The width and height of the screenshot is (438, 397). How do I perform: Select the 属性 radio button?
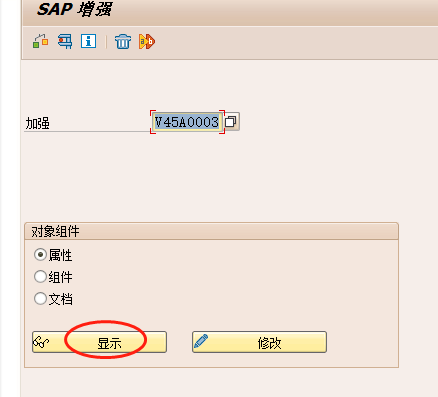[x=40, y=255]
